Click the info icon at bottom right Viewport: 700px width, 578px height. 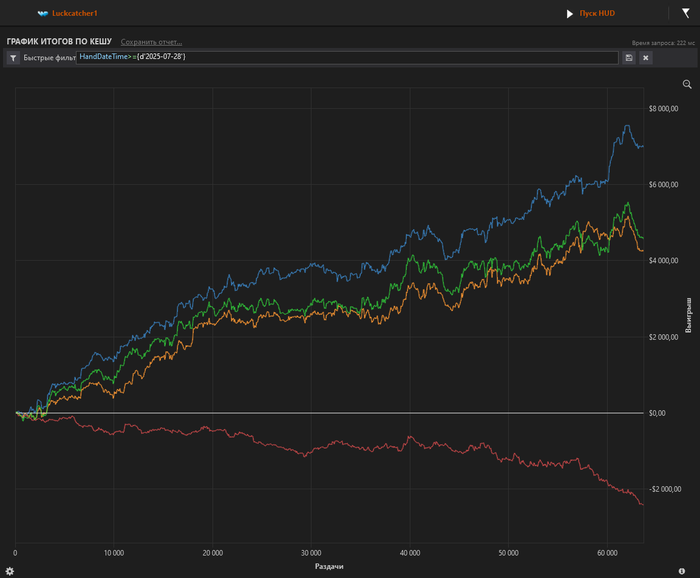[682, 571]
